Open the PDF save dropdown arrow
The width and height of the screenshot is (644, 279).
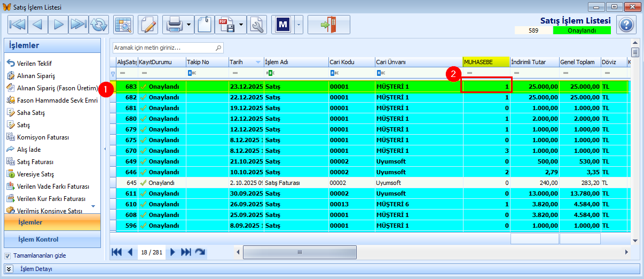(x=242, y=25)
